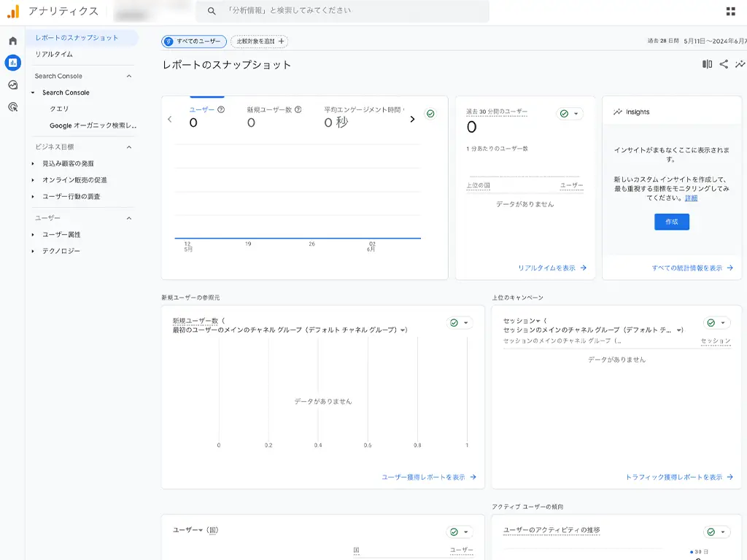Click the previous metrics arrow

point(170,119)
